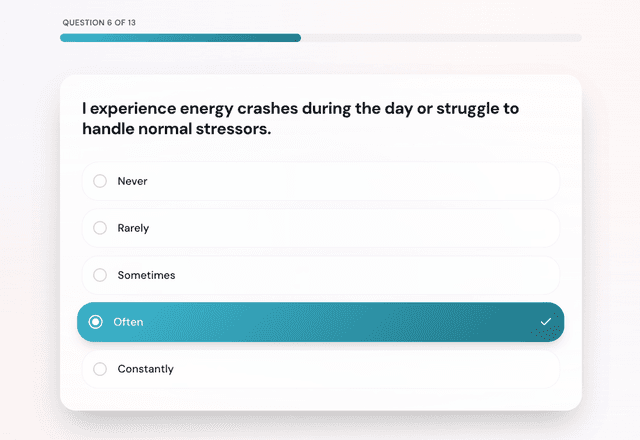Click the 'Rarely' answer text label
640x440 pixels.
click(x=133, y=228)
